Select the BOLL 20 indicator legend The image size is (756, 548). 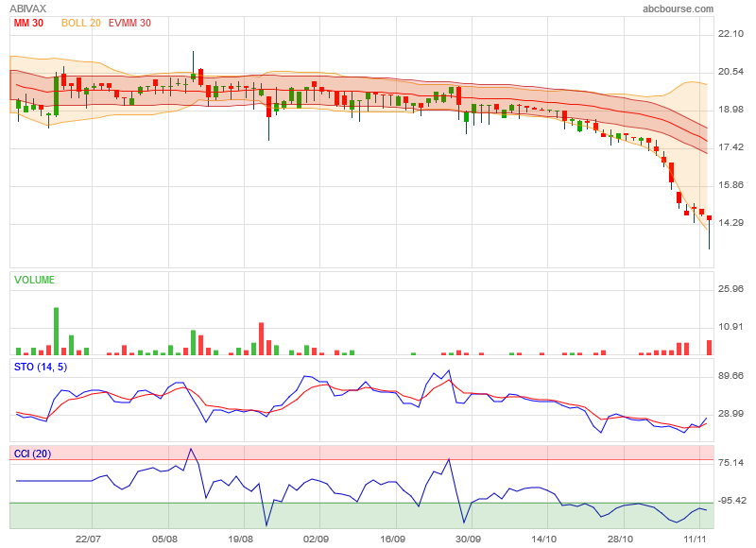tap(81, 23)
